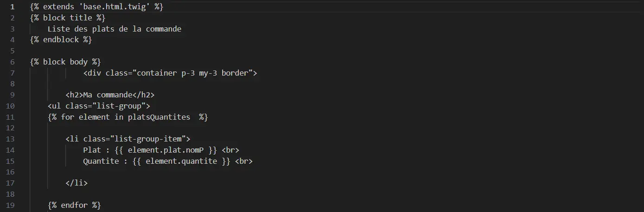Click the endfor tag
The image size is (644, 212).
74,205
